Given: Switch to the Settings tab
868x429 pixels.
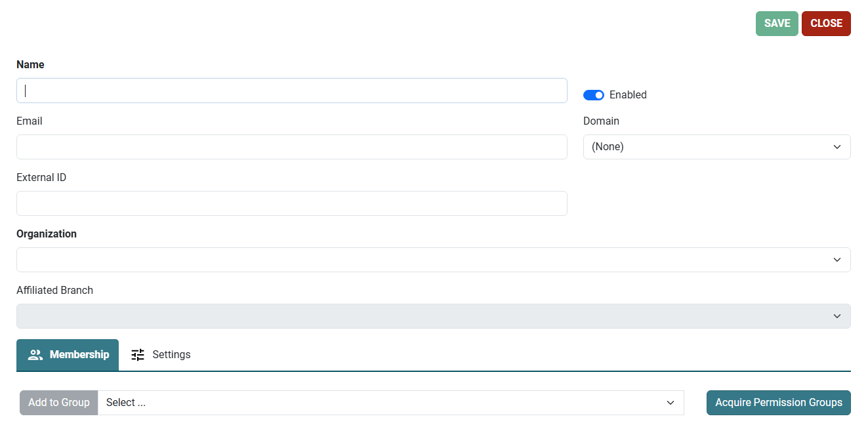Looking at the screenshot, I should click(x=161, y=355).
